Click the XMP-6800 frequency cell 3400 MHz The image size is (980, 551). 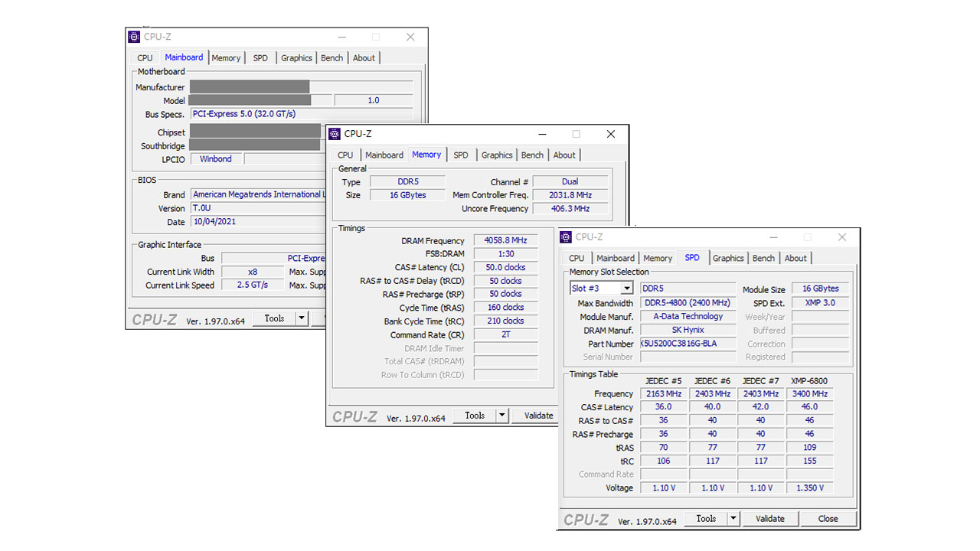pyautogui.click(x=809, y=393)
